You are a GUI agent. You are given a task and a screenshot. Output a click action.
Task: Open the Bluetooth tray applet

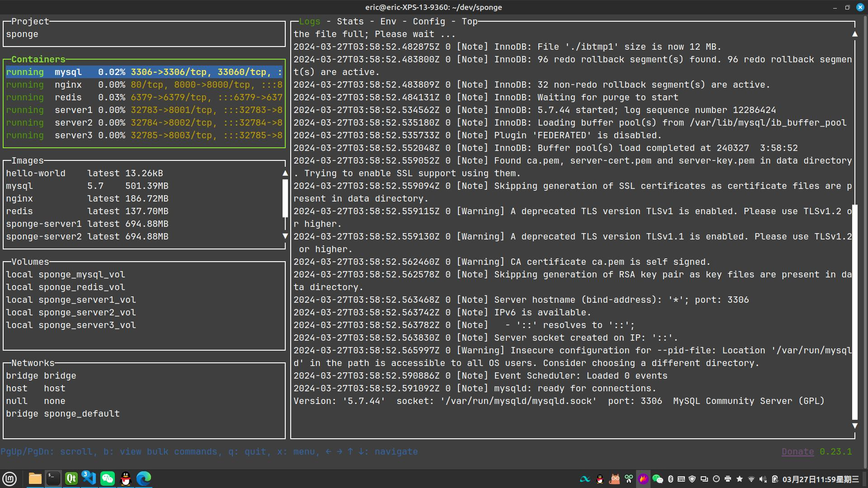point(671,479)
